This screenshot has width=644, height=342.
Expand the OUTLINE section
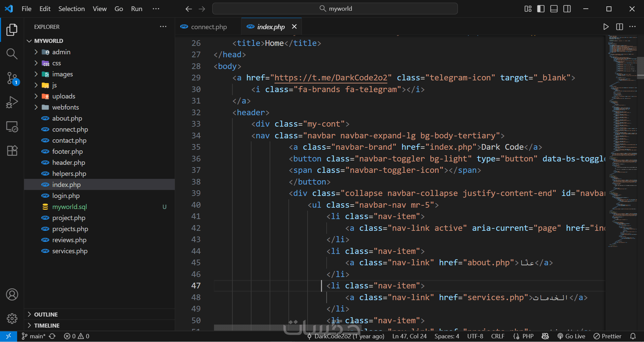[99, 314]
